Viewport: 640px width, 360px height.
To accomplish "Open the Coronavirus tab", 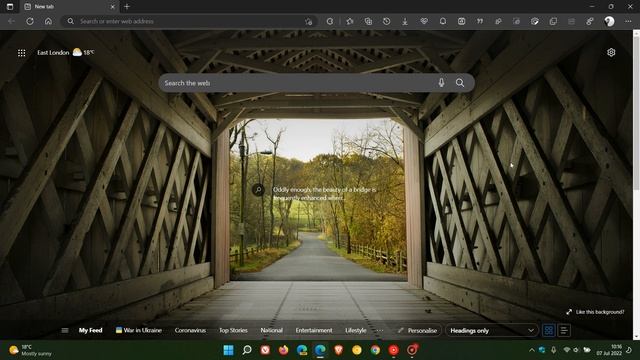I will pos(190,331).
